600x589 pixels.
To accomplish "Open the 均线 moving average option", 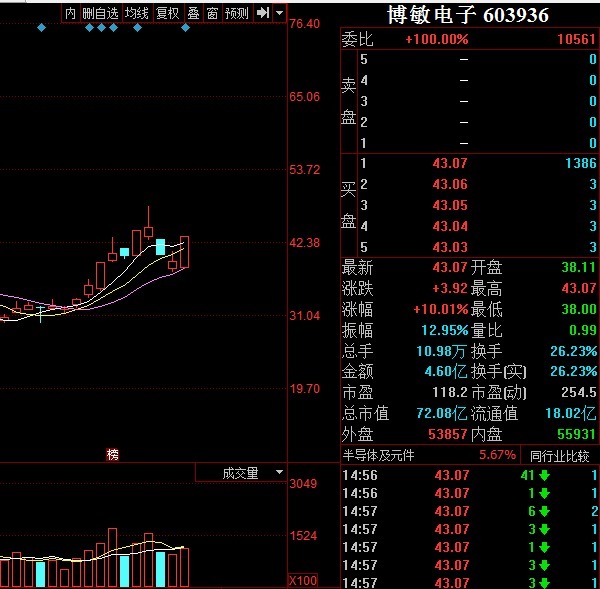I will point(137,13).
